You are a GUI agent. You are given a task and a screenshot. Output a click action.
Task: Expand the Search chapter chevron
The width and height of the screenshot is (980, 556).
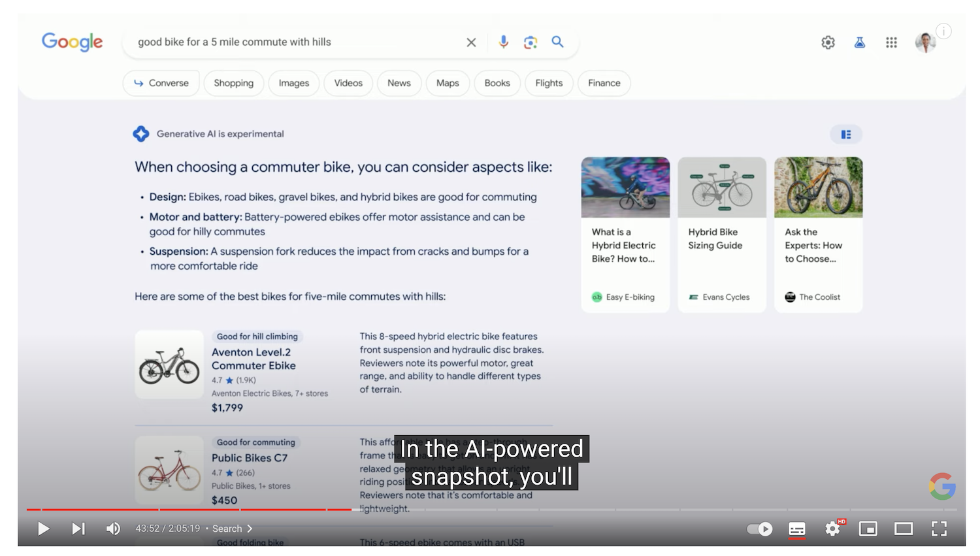249,529
